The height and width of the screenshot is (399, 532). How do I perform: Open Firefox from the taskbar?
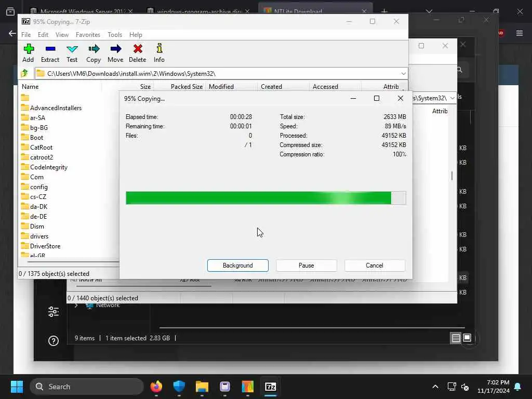pos(156,387)
